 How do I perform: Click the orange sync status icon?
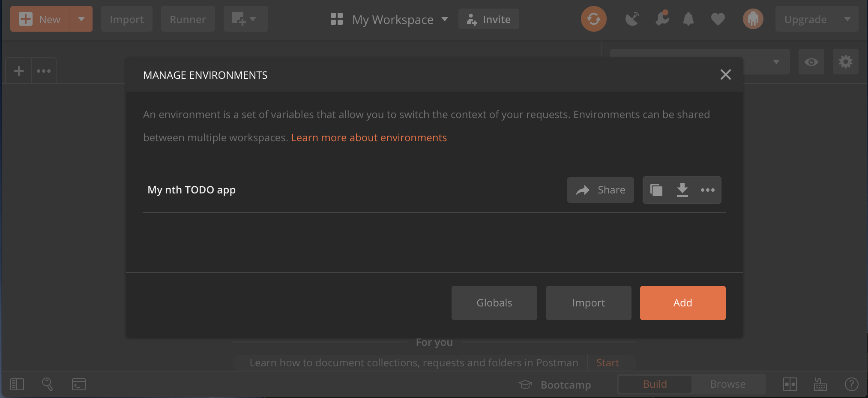593,19
